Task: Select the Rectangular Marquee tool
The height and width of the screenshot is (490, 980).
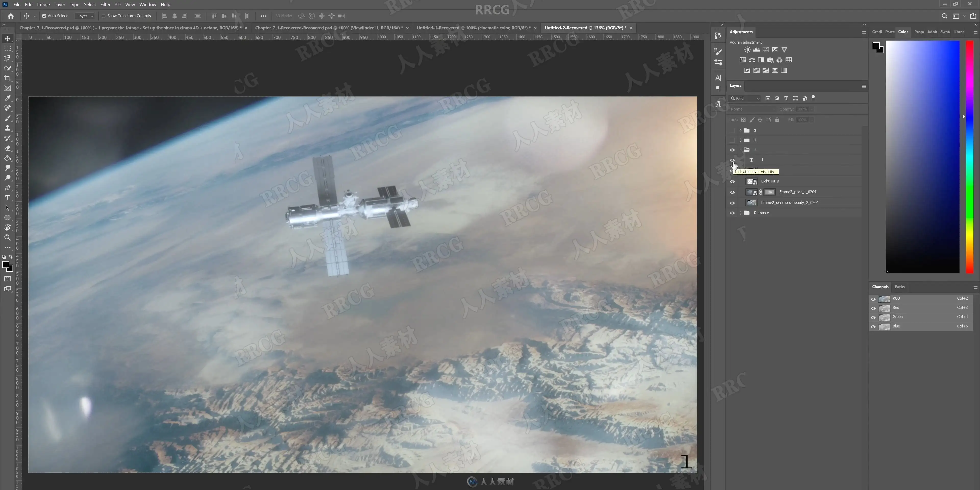Action: pos(8,49)
